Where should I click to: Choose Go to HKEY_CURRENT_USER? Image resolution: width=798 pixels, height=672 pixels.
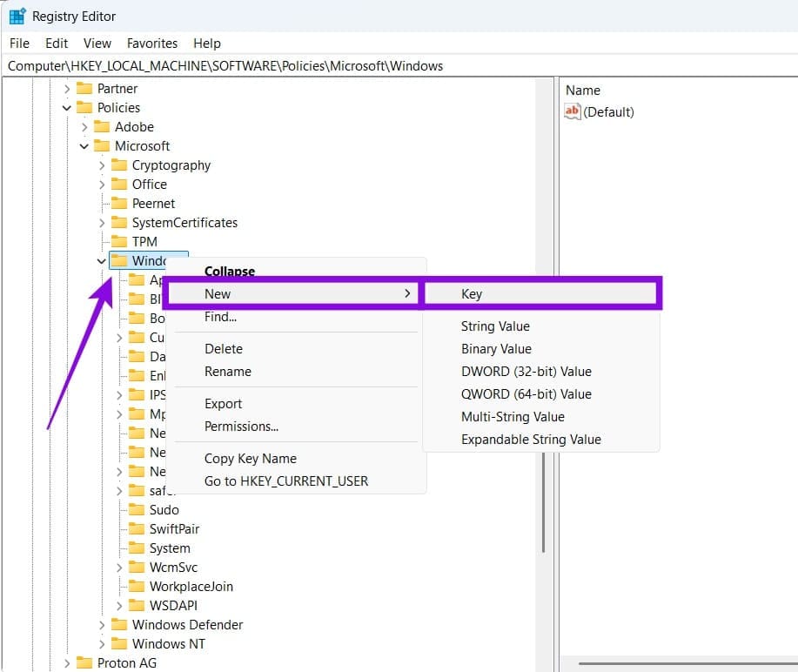(x=286, y=481)
